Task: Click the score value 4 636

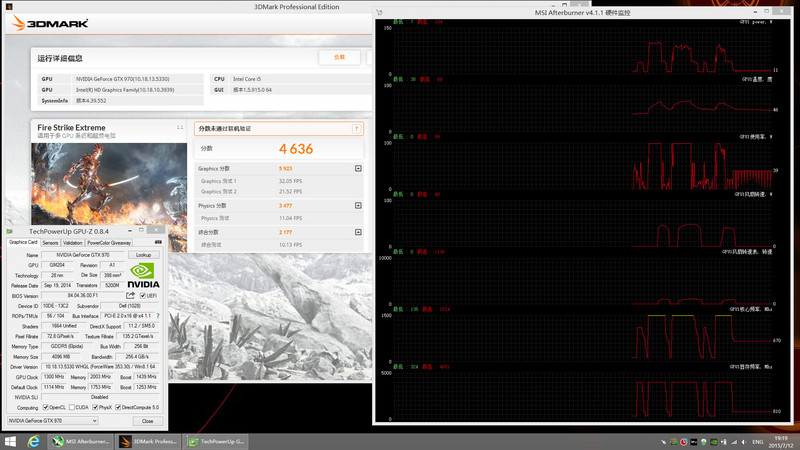Action: coord(296,149)
